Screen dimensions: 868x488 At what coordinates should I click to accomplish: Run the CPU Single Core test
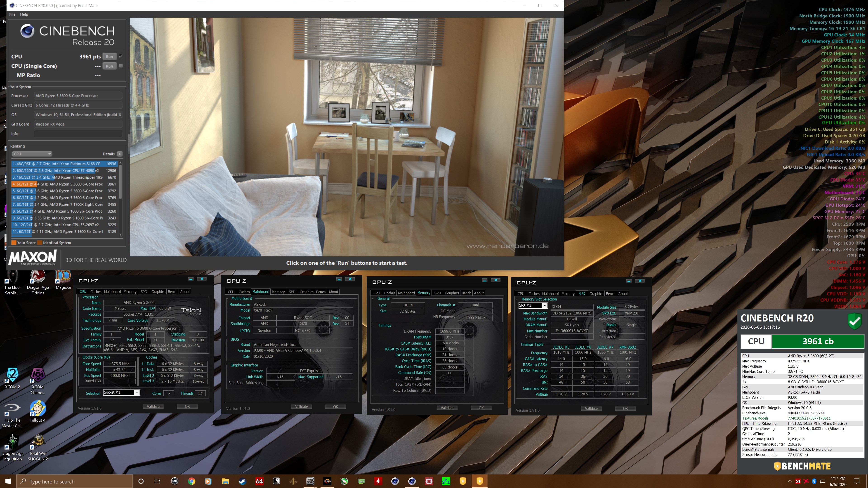(109, 66)
